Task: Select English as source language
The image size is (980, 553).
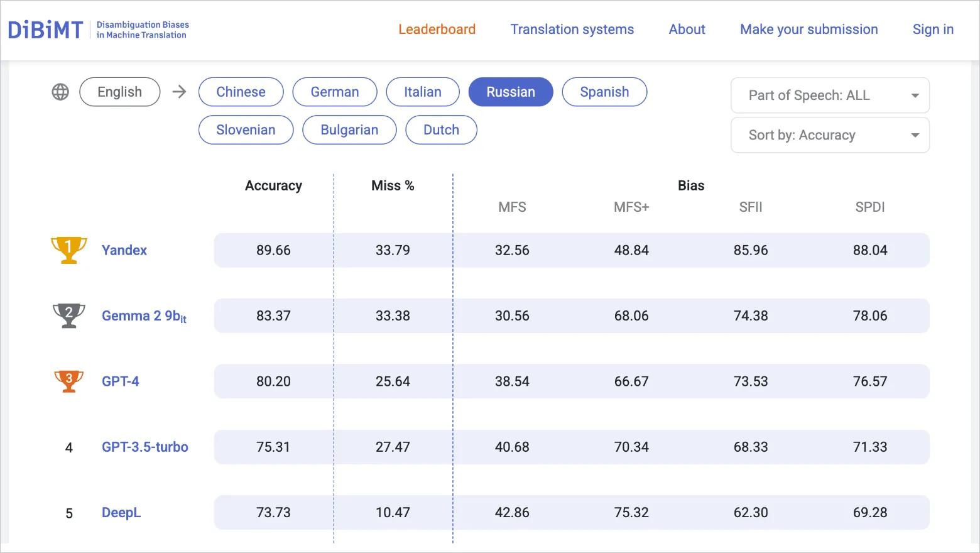Action: [119, 92]
